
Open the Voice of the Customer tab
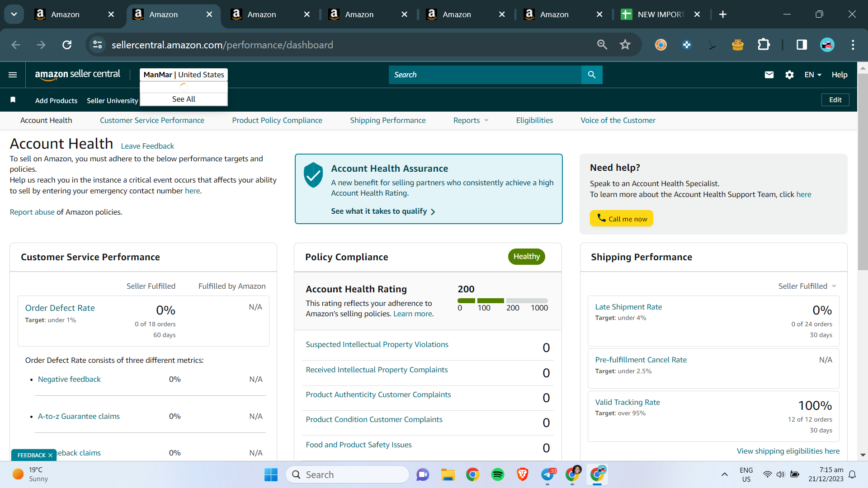point(618,120)
